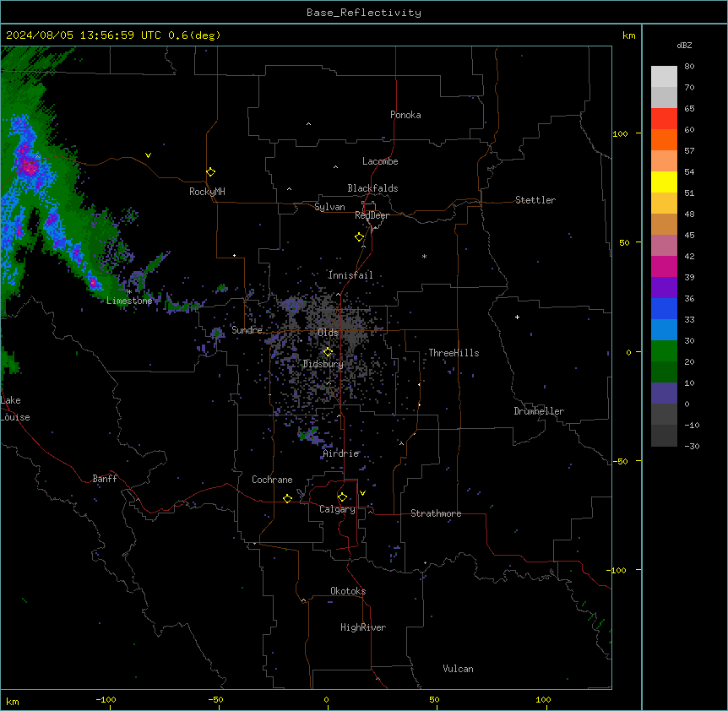The height and width of the screenshot is (711, 728).
Task: Click the Limestone label
Action: 129,301
